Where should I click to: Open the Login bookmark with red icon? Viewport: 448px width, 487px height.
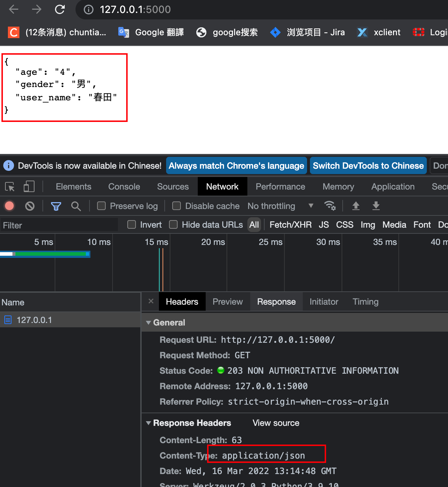pos(430,32)
